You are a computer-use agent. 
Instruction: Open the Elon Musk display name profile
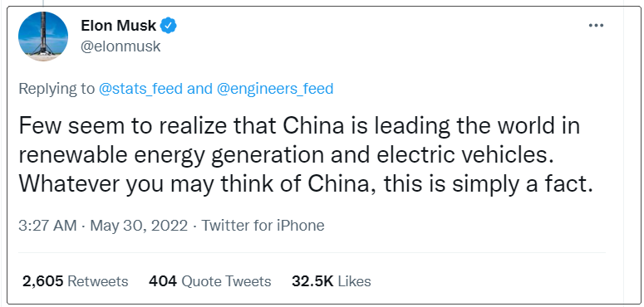coord(118,26)
